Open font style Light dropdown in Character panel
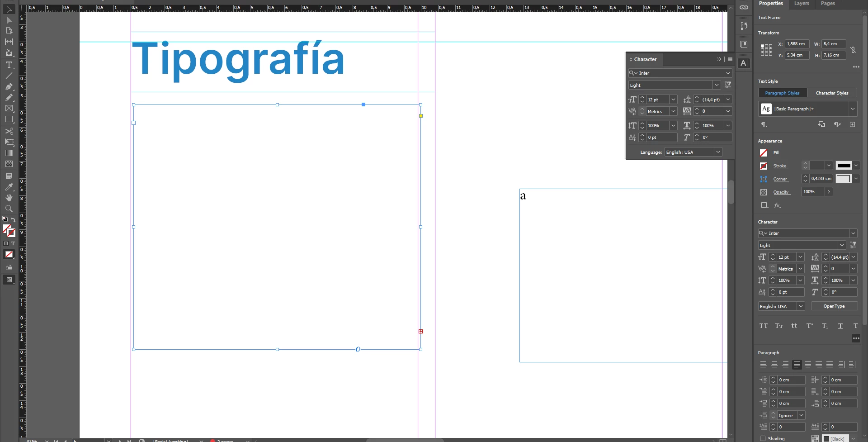 click(717, 85)
